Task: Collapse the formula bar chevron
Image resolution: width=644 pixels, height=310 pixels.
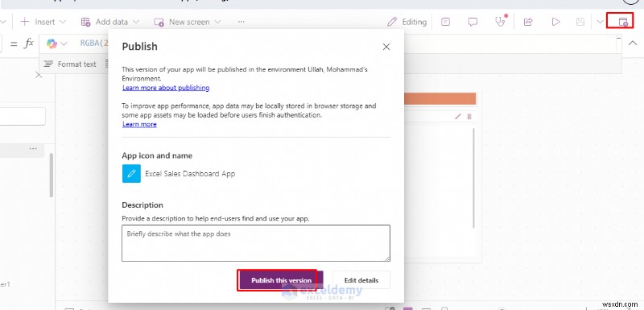Action: [x=633, y=43]
